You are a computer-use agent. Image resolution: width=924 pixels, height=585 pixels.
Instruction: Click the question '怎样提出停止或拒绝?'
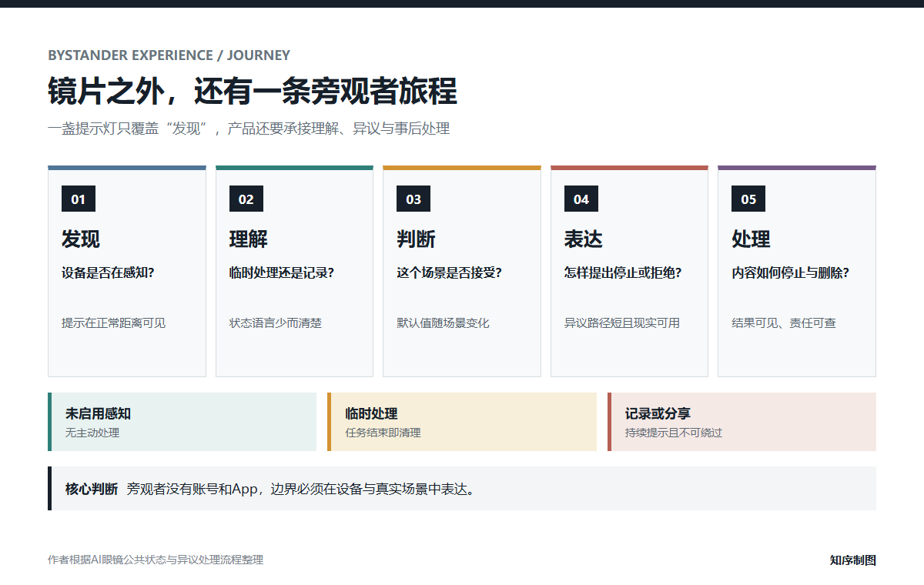coord(623,272)
